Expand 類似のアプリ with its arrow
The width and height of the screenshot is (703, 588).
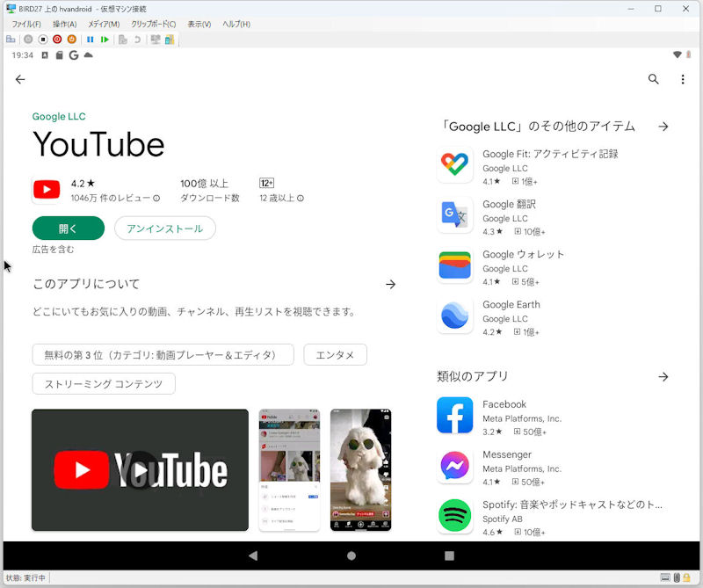663,377
